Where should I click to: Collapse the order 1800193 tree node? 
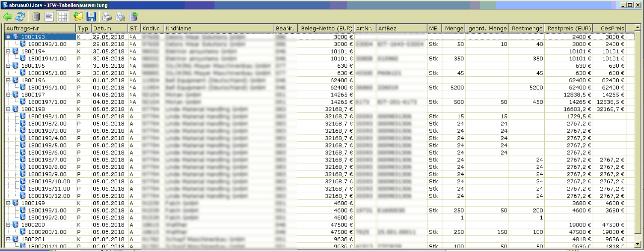8,37
